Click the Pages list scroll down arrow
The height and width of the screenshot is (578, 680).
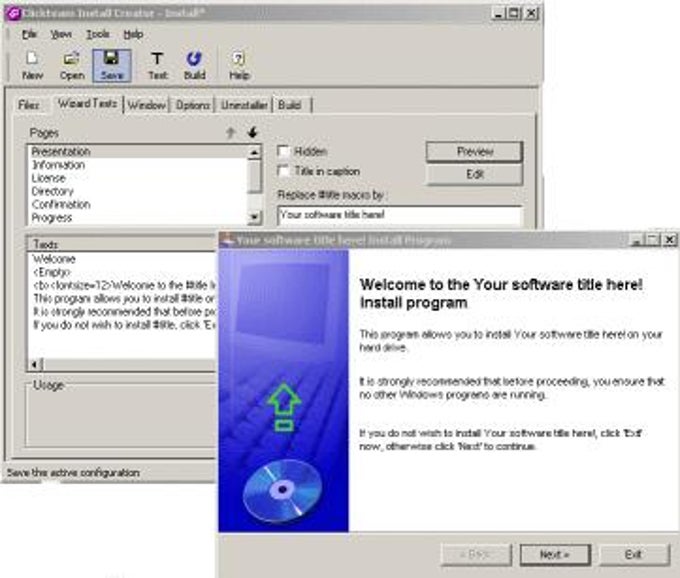point(255,216)
